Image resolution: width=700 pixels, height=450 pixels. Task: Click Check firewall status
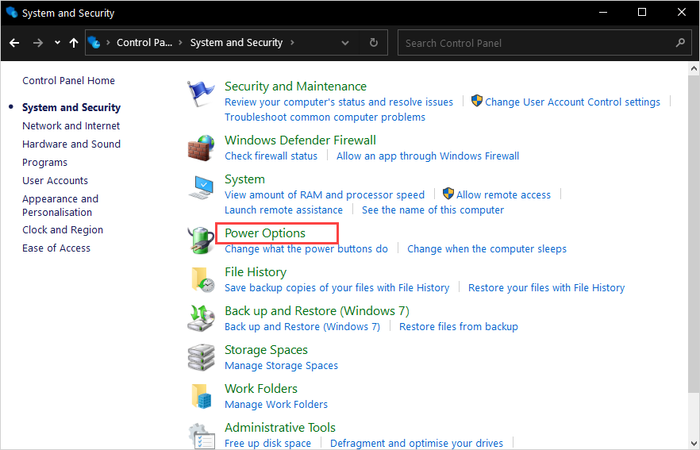click(x=271, y=156)
